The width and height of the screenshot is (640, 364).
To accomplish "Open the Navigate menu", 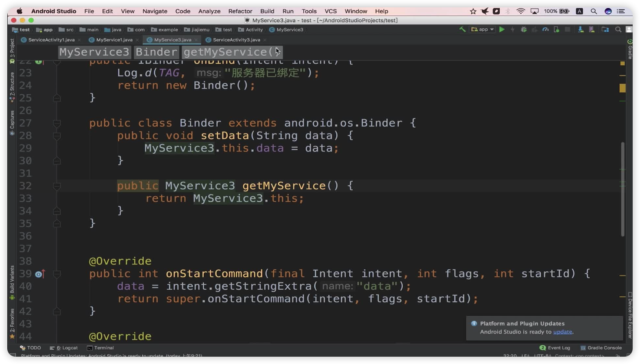I will [155, 11].
